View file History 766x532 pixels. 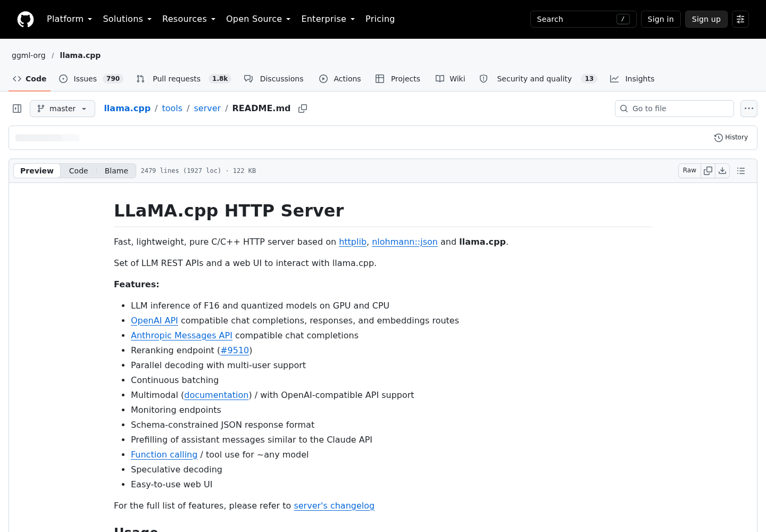pyautogui.click(x=731, y=137)
